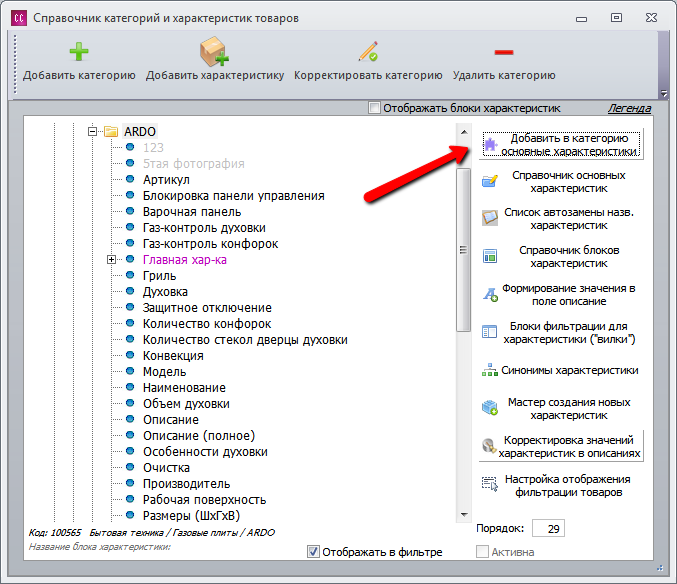The height and width of the screenshot is (584, 677).
Task: Click Добавить характеристику label
Action: click(x=215, y=75)
